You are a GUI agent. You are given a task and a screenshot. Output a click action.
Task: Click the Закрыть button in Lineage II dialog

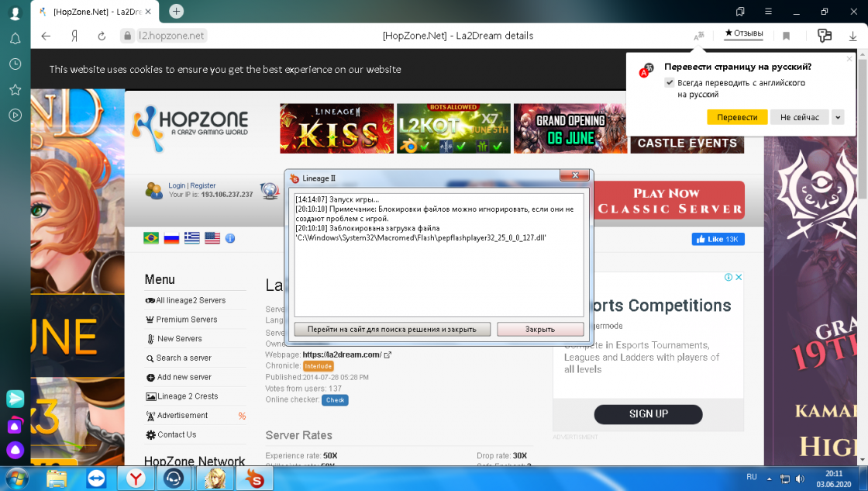pos(539,329)
